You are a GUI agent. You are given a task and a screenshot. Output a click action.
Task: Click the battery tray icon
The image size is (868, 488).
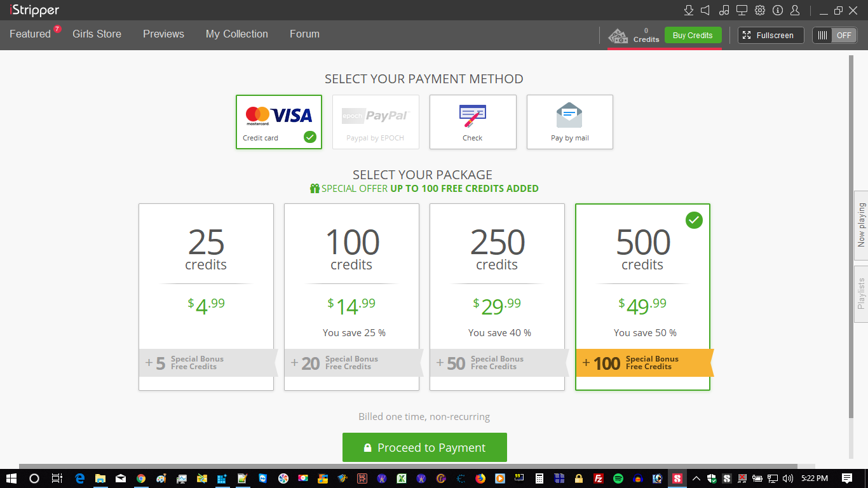point(757,478)
